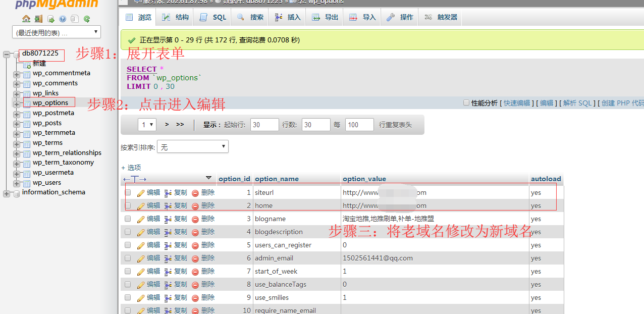Click the sort descending triangle in header
This screenshot has height=314, width=644.
point(209,178)
